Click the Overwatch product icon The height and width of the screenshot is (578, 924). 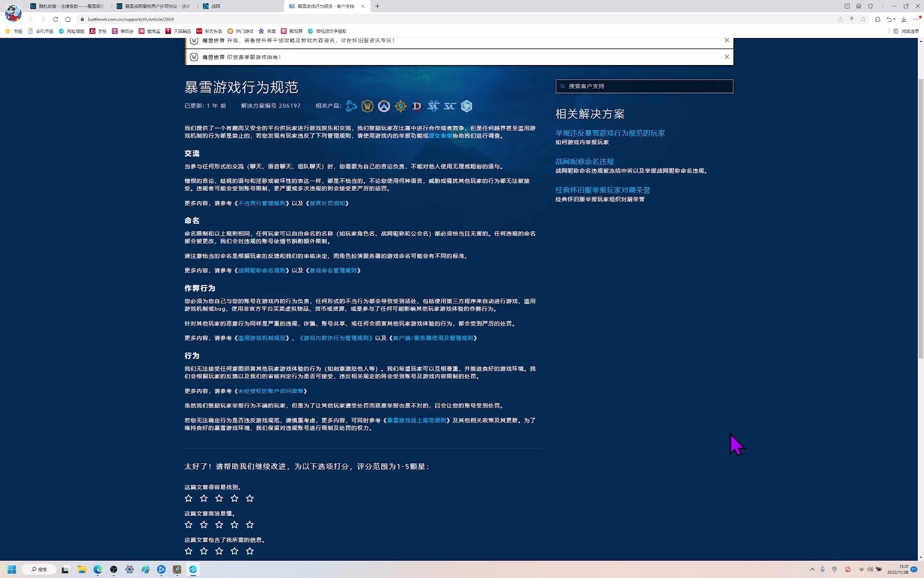(384, 106)
